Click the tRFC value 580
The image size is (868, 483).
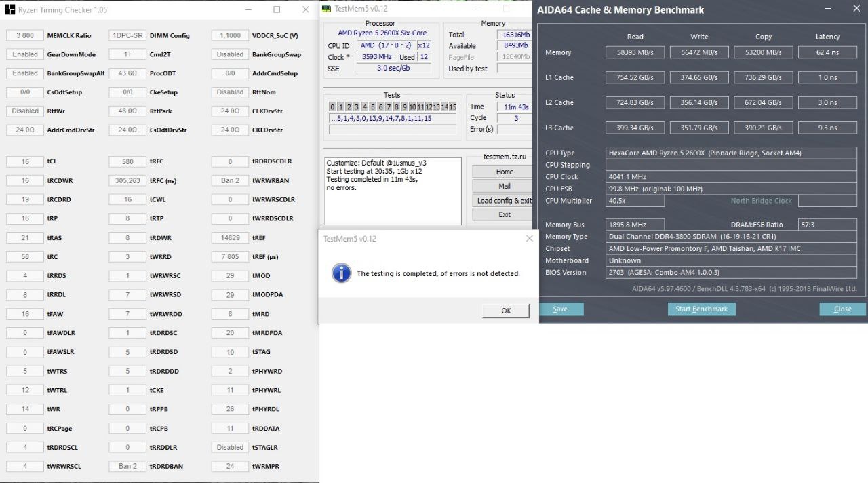(127, 161)
